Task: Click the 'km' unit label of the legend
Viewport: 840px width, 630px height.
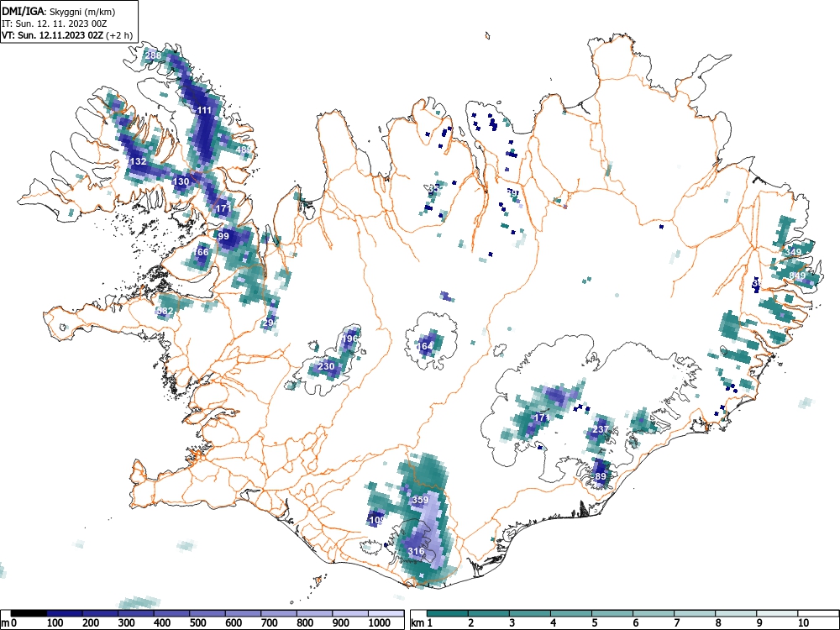Action: 417,623
